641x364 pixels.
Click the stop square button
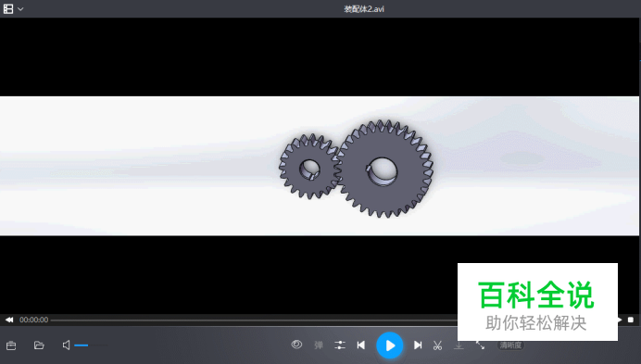click(631, 320)
